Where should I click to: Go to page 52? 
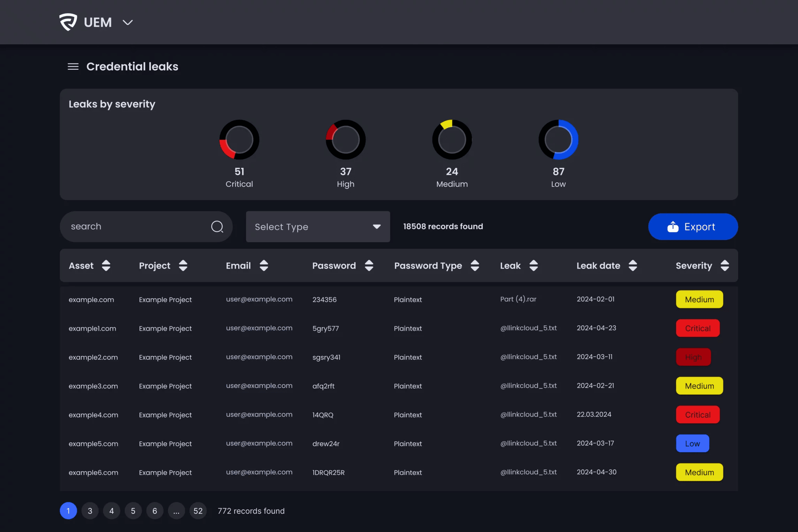tap(198, 511)
